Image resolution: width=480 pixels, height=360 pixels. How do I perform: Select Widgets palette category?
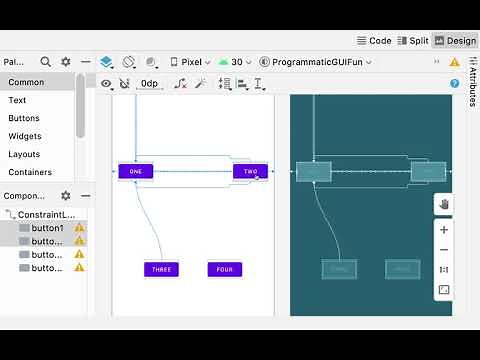[37, 136]
